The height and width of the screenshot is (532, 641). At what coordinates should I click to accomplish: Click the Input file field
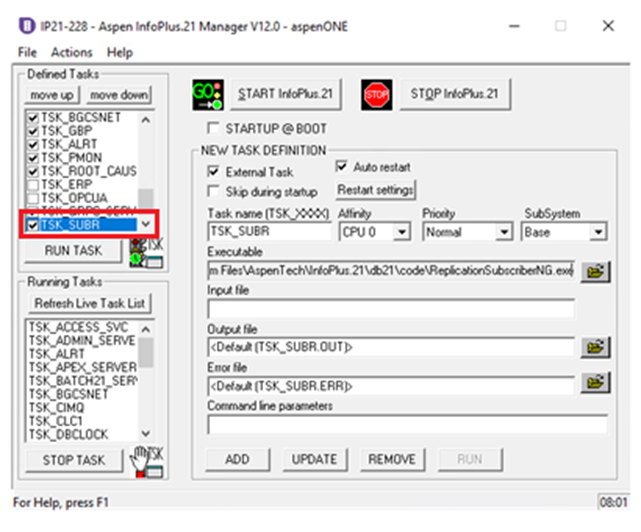pos(391,309)
